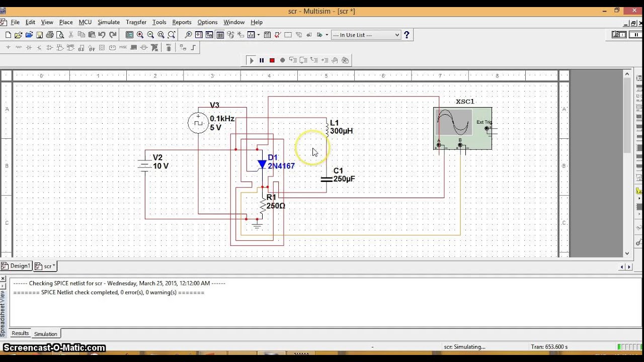
Task: Place an Analog component
Action: 49,47
